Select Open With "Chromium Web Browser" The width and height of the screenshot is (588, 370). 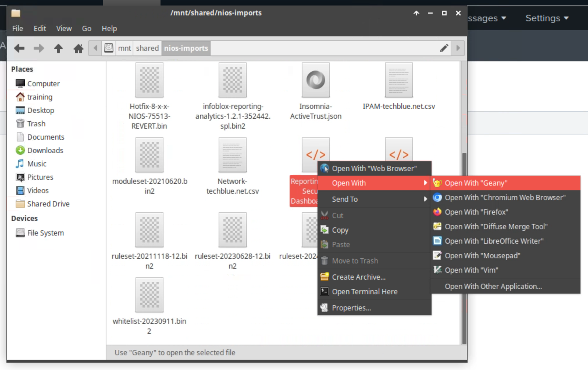click(x=505, y=197)
